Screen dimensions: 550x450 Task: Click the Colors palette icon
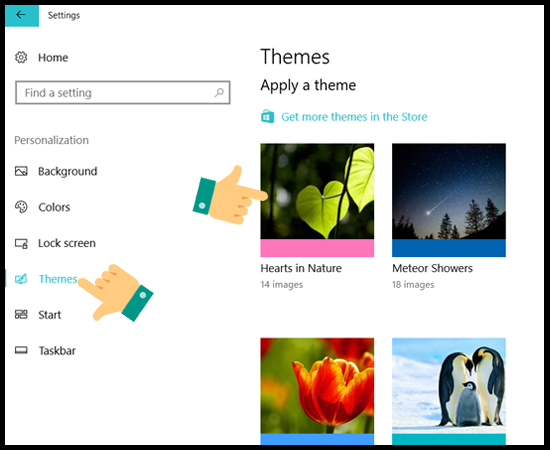(21, 207)
